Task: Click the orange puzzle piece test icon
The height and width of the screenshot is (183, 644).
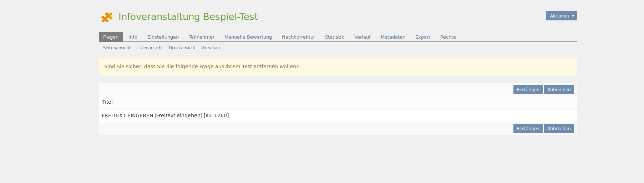Action: [x=107, y=17]
